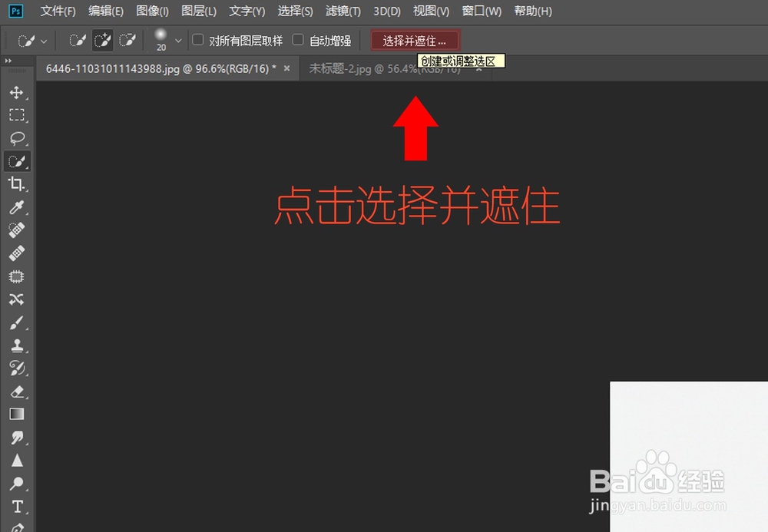Open brush size 20 picker dropdown
This screenshot has width=768, height=532.
click(x=178, y=41)
